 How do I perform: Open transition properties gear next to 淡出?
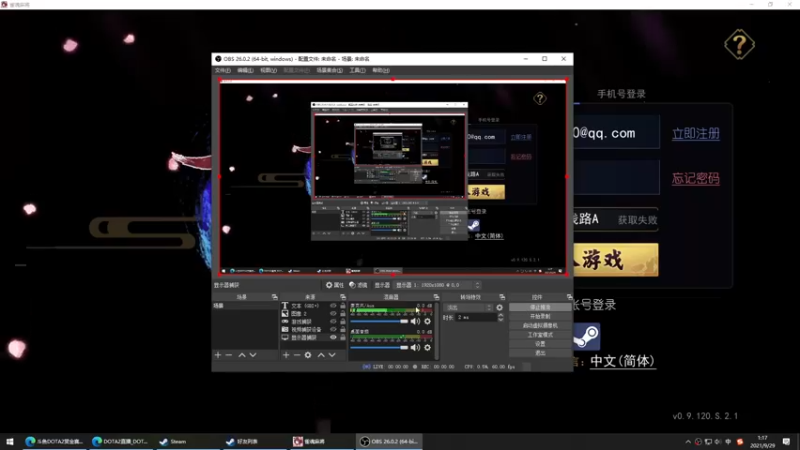pyautogui.click(x=499, y=308)
